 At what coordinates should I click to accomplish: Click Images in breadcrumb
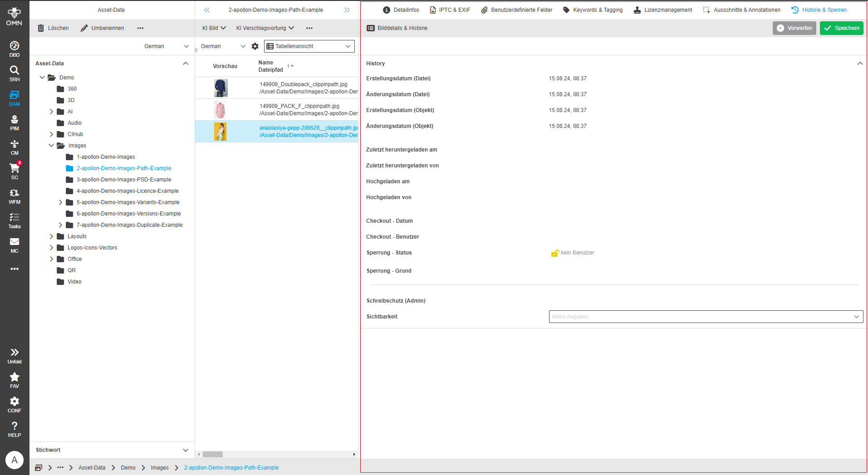160,468
